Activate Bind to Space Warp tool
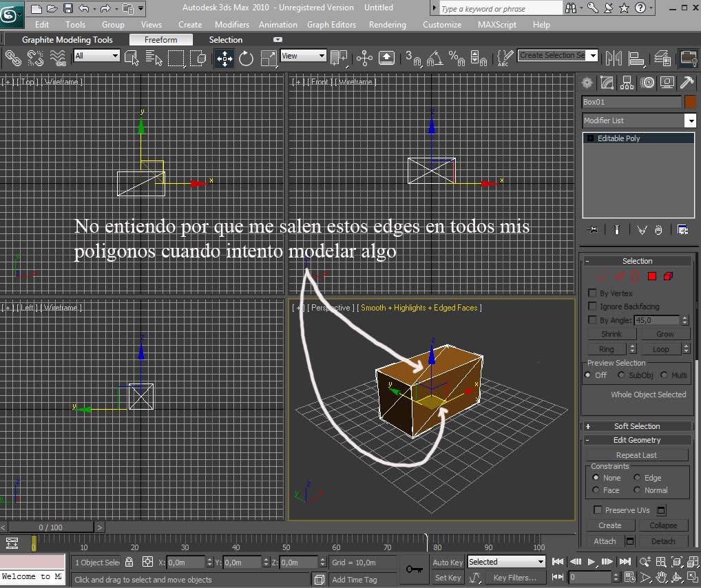 (58, 59)
